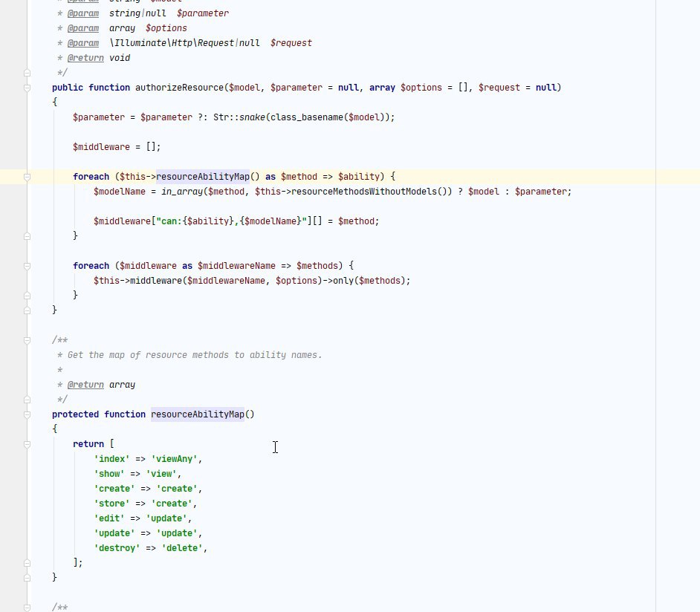This screenshot has width=700, height=612.
Task: Click fold end marker at the ]; line
Action: tap(27, 563)
